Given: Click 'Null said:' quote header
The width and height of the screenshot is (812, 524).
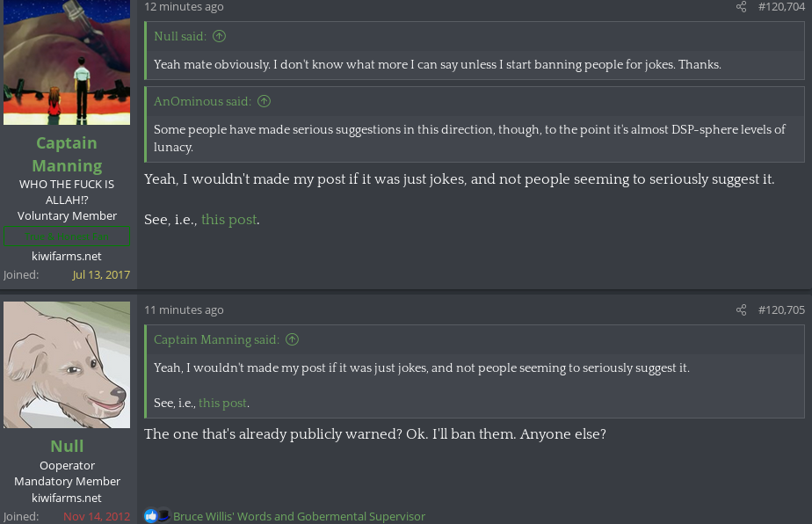Looking at the screenshot, I should pyautogui.click(x=179, y=36).
